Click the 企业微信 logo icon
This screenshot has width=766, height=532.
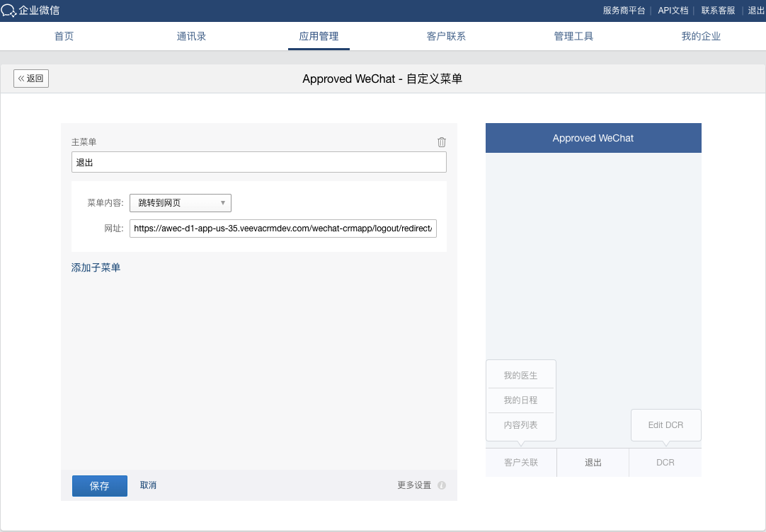(x=8, y=10)
